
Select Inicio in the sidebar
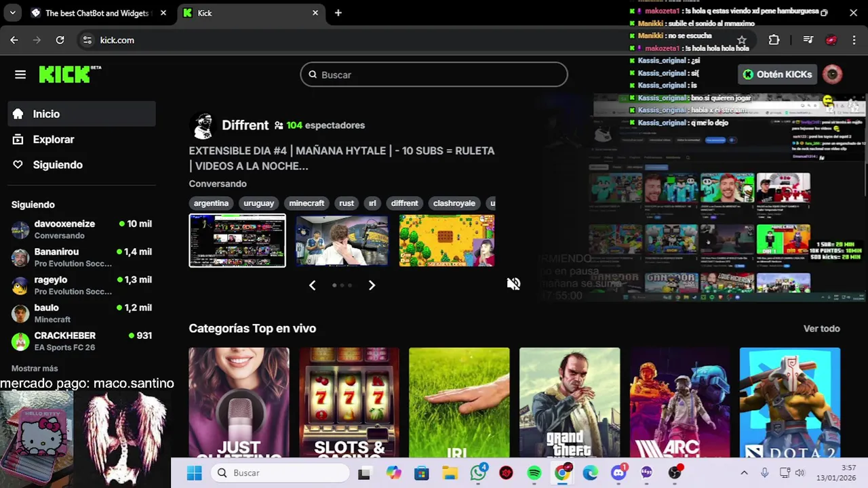[x=81, y=114]
